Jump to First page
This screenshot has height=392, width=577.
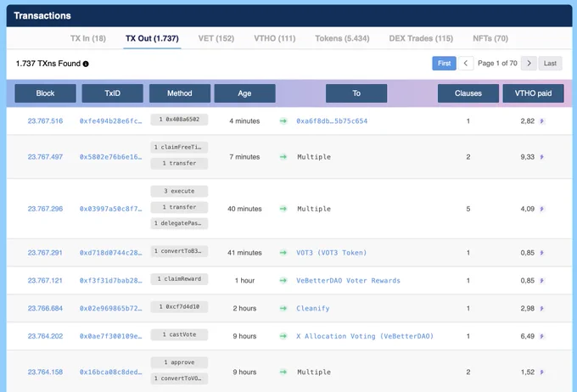pyautogui.click(x=444, y=64)
